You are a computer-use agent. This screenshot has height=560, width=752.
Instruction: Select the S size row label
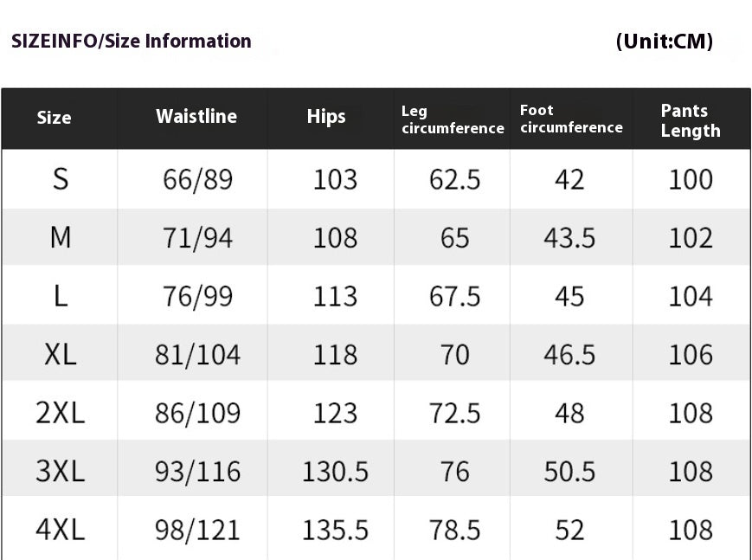click(x=60, y=179)
